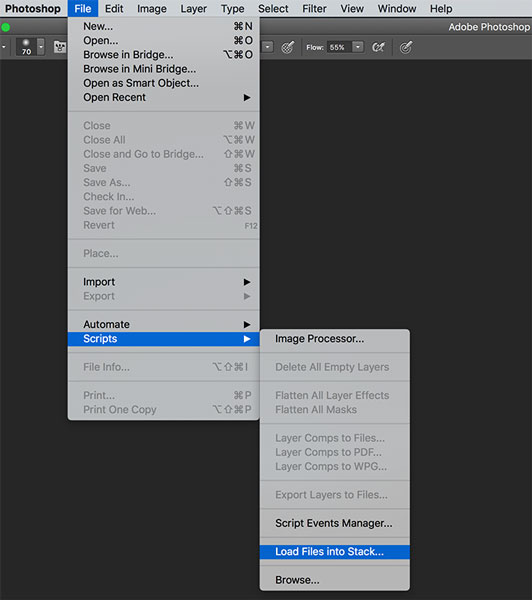Open the Photoshop application menu
The image size is (532, 600).
coord(33,8)
